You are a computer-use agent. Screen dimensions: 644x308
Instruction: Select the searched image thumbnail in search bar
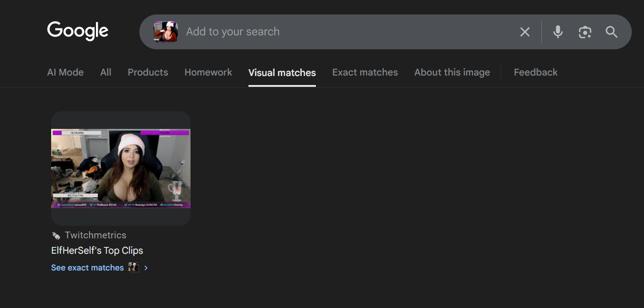tap(166, 32)
